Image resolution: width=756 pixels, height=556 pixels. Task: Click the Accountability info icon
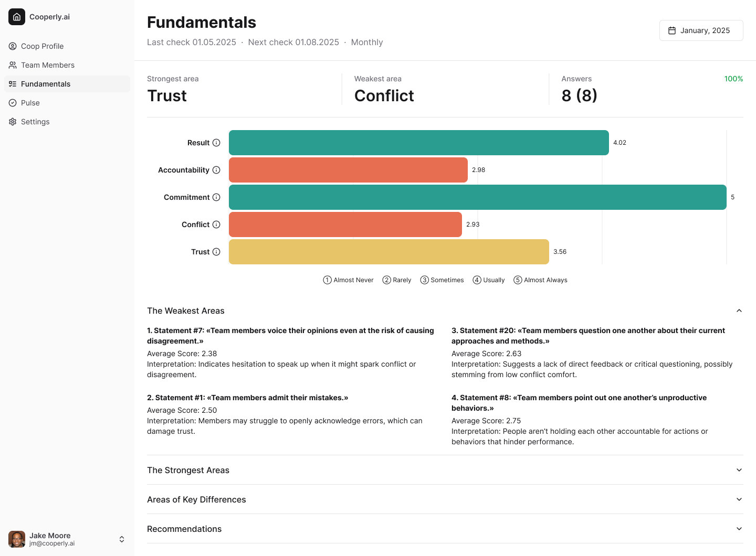[217, 170]
